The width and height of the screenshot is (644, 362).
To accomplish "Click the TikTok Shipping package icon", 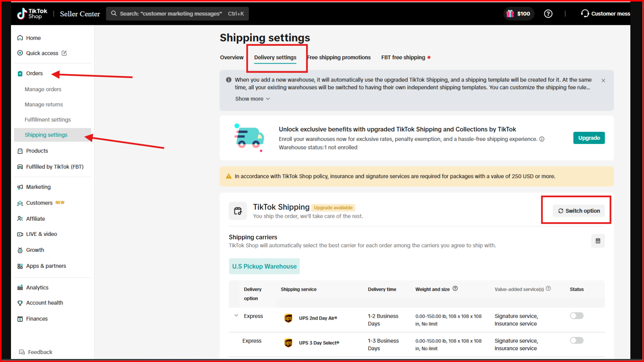I will click(238, 211).
